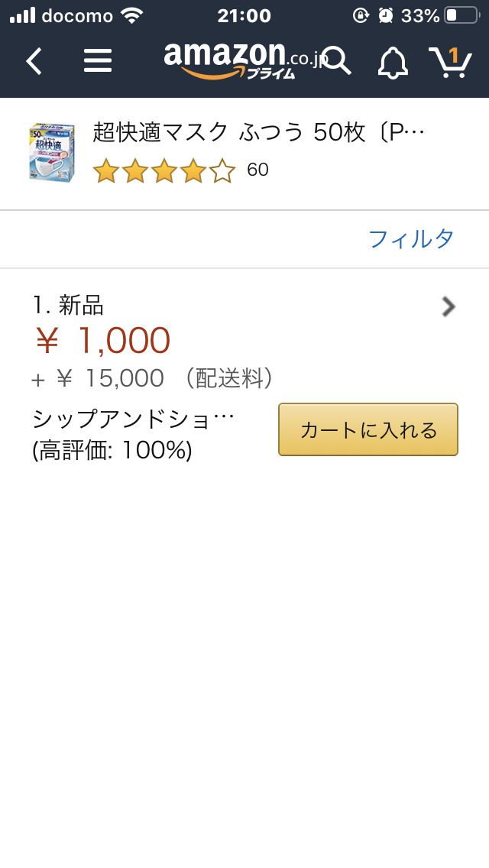Tap the battery indicator in status bar

click(461, 15)
